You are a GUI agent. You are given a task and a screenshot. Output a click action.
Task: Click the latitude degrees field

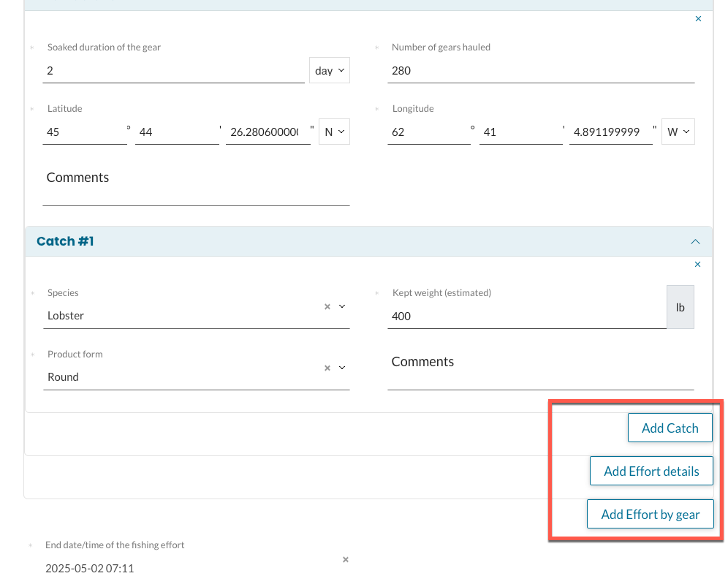[x=85, y=132]
